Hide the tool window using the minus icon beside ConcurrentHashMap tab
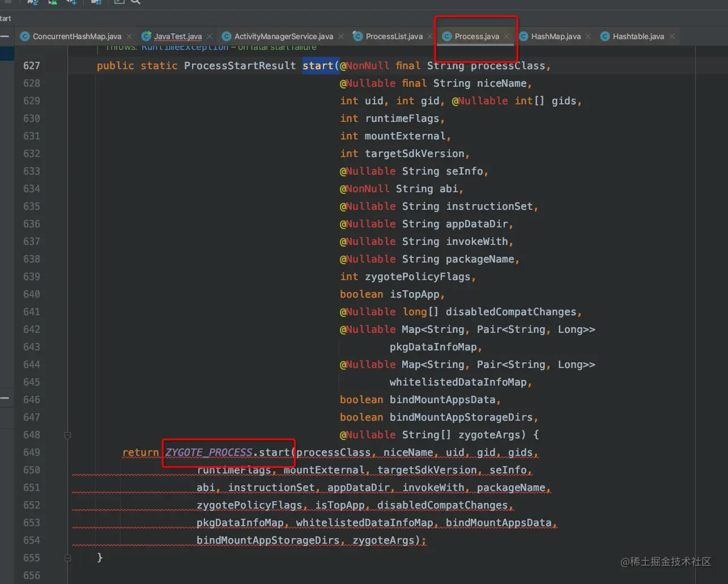This screenshot has width=728, height=584. click(x=5, y=36)
